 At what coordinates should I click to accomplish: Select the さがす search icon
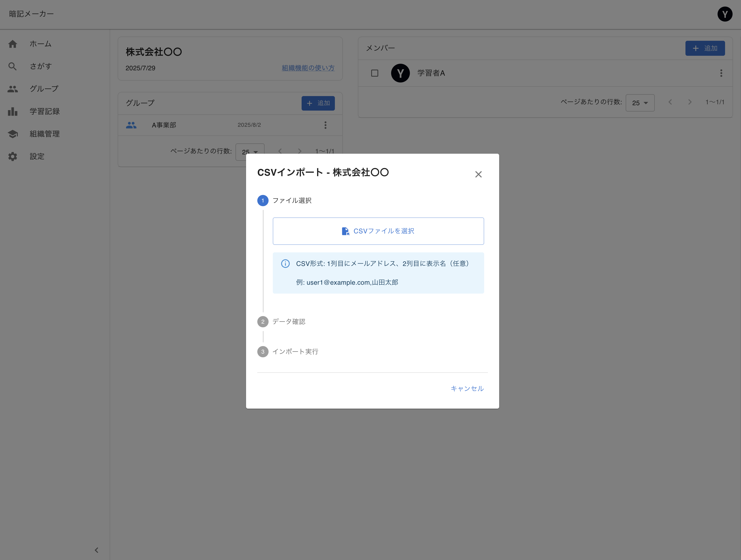coord(13,66)
